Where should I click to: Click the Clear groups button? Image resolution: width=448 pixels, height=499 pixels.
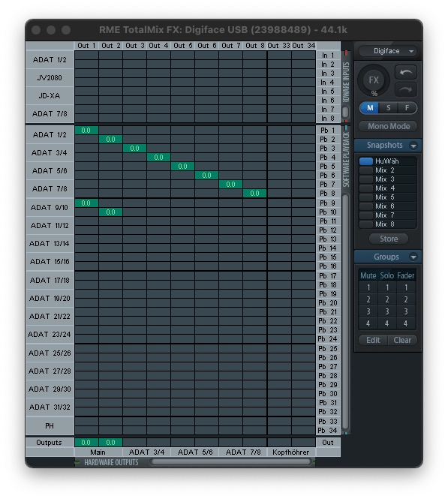click(x=402, y=340)
